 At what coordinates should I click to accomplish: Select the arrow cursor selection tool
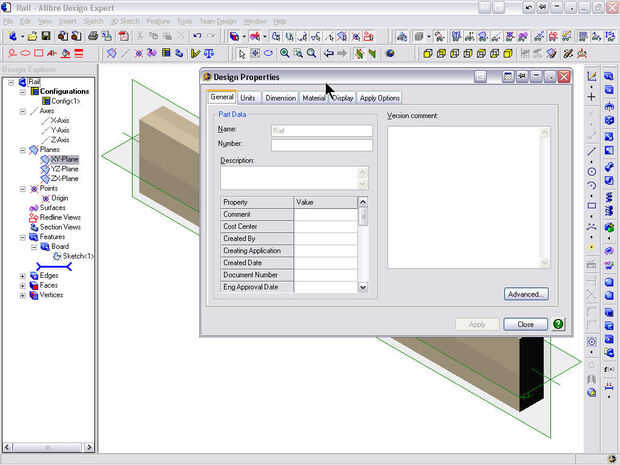click(241, 53)
